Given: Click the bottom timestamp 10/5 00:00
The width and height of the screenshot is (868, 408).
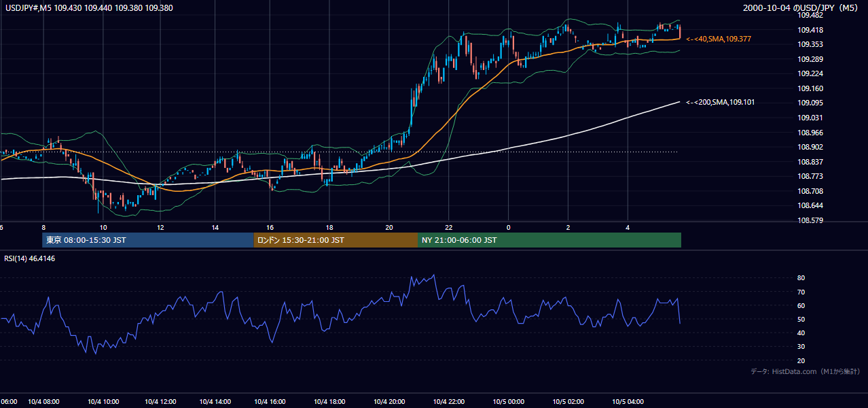Looking at the screenshot, I should 509,402.
